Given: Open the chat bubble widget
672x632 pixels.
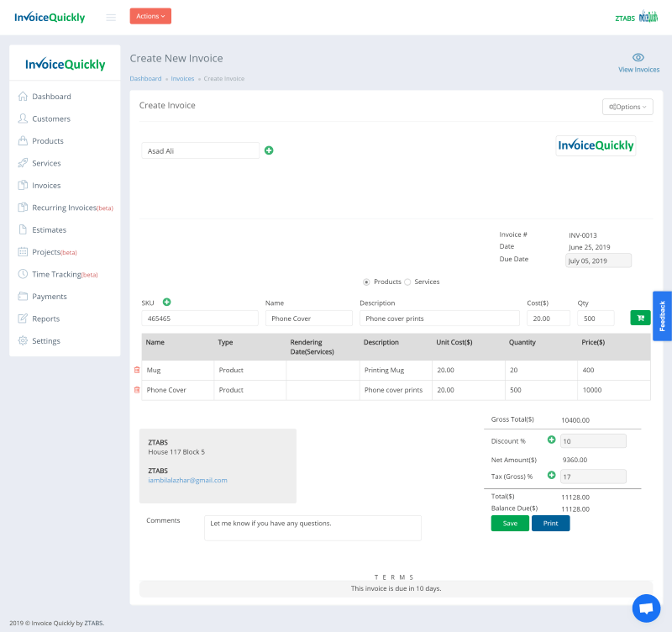Looking at the screenshot, I should tap(645, 608).
